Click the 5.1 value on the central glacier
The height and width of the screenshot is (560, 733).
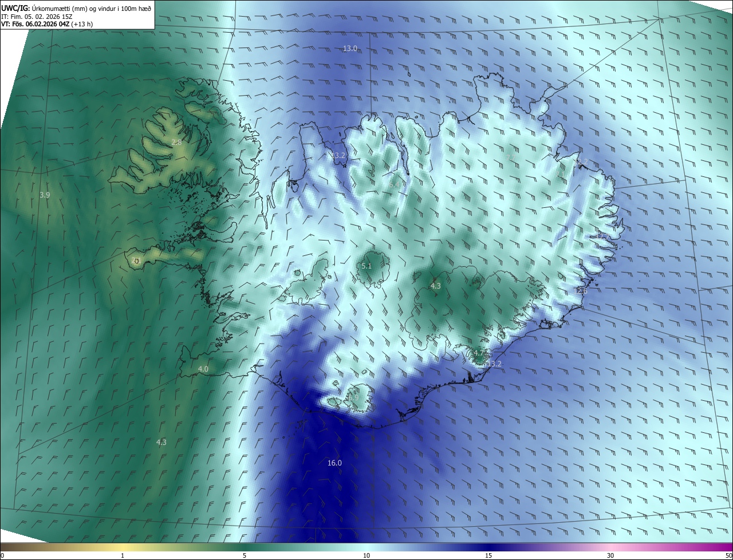point(366,266)
